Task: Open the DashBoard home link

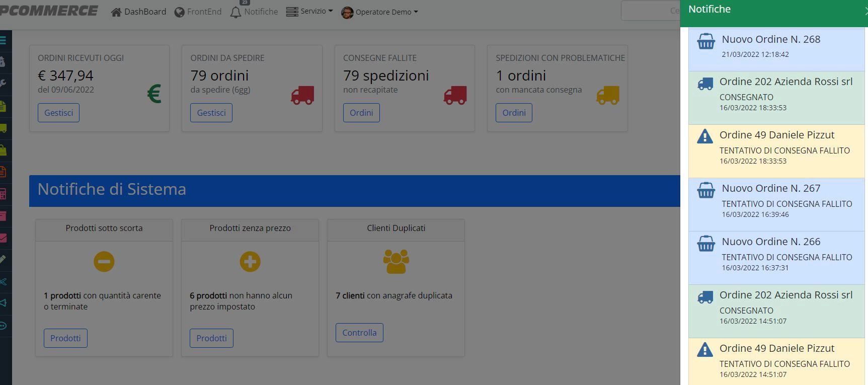Action: (x=138, y=12)
